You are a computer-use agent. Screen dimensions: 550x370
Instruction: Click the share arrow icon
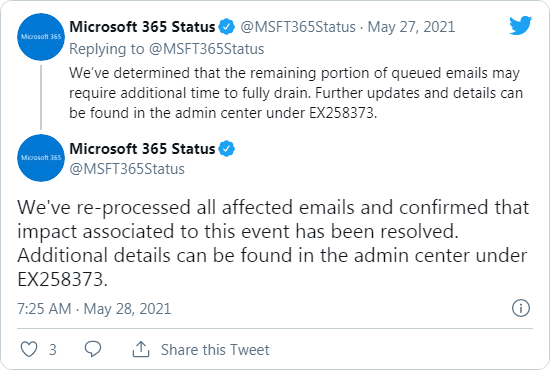tap(141, 349)
